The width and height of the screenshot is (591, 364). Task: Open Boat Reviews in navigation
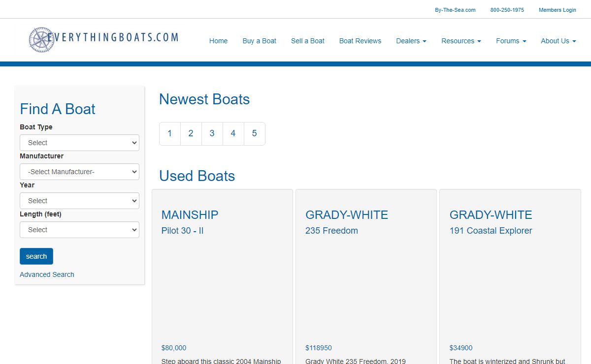point(360,41)
